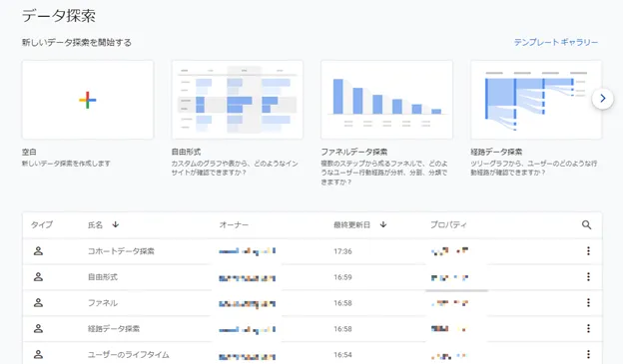Click the 空白 template label
This screenshot has width=623, height=364.
click(29, 152)
